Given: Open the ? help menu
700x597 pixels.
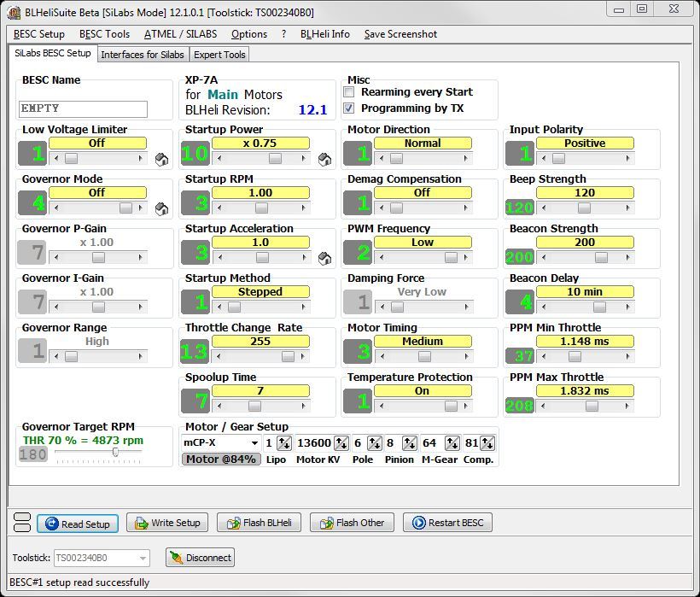Looking at the screenshot, I should (x=283, y=34).
